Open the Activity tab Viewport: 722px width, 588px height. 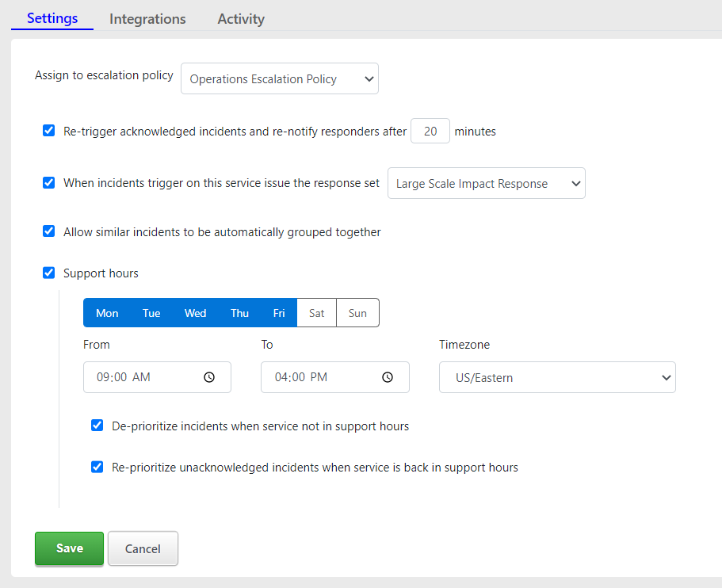pyautogui.click(x=241, y=19)
